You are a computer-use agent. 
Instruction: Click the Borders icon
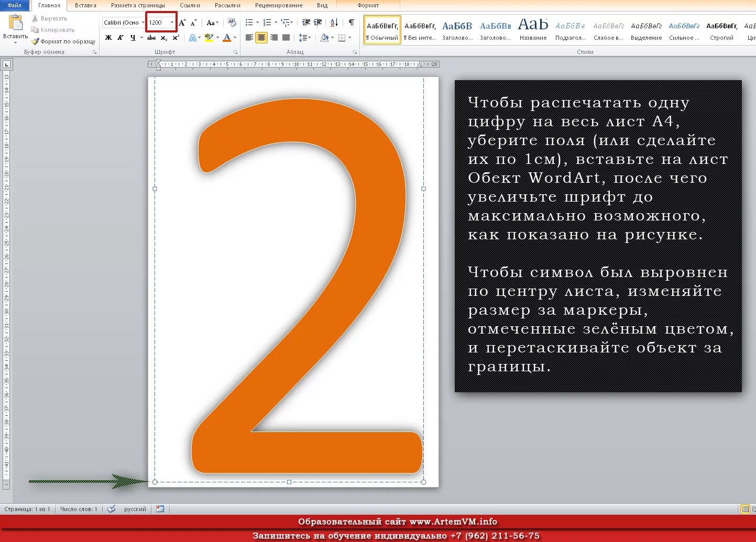(x=342, y=38)
